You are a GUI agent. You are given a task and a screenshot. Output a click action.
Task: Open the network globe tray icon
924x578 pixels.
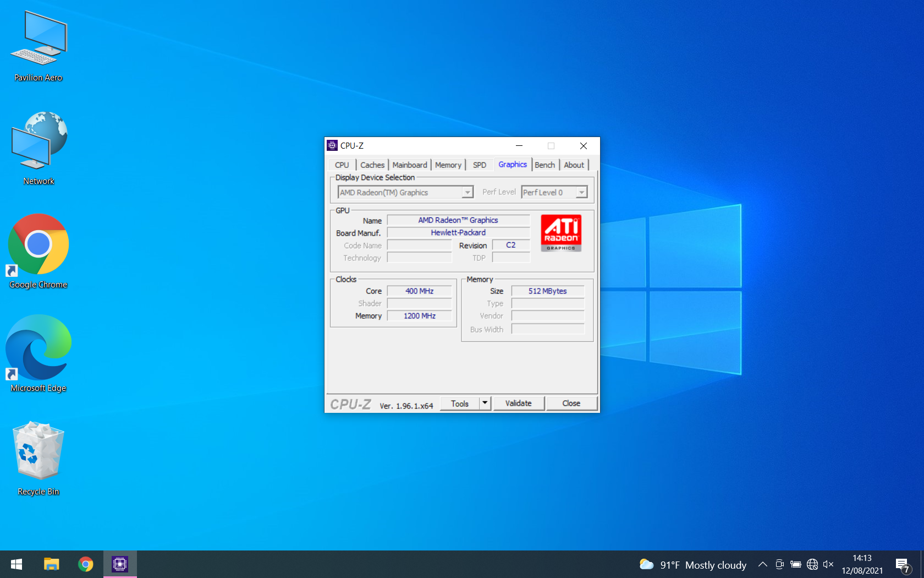pos(812,564)
